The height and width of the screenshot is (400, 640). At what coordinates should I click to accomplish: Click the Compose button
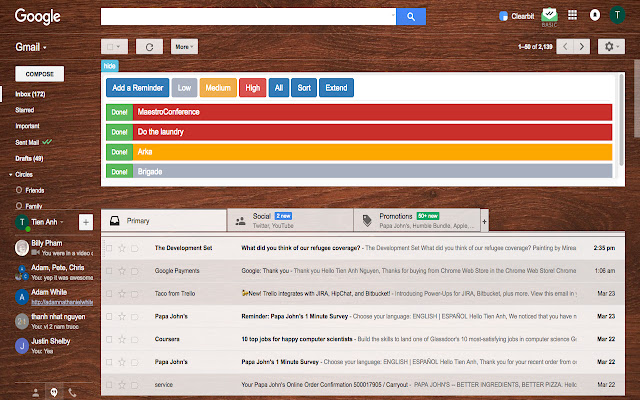tap(40, 74)
